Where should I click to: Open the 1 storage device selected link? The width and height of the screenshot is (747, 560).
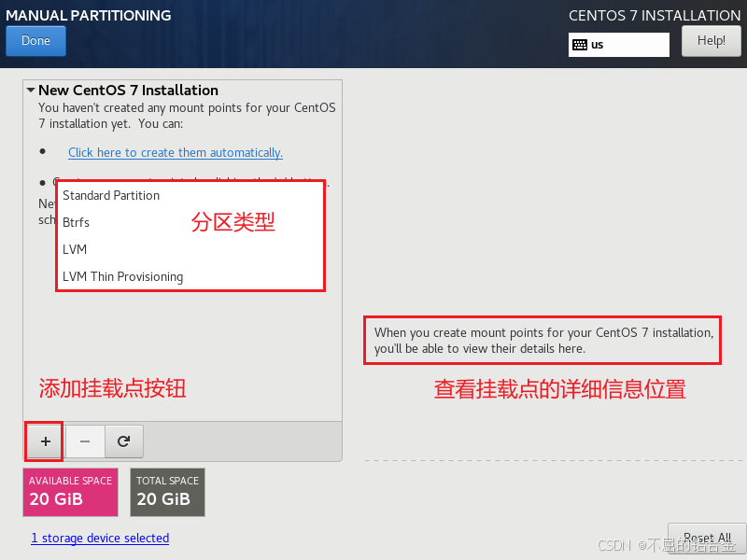click(x=100, y=539)
